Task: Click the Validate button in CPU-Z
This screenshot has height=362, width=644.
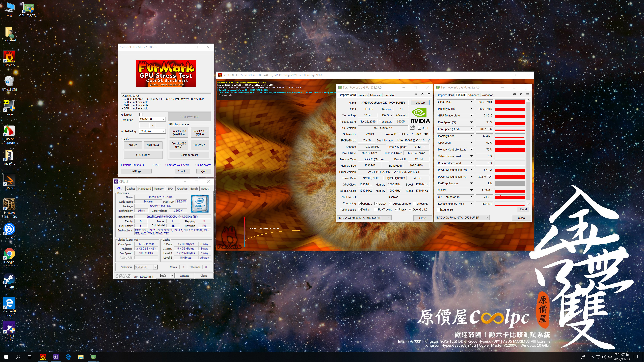Action: coord(184,276)
